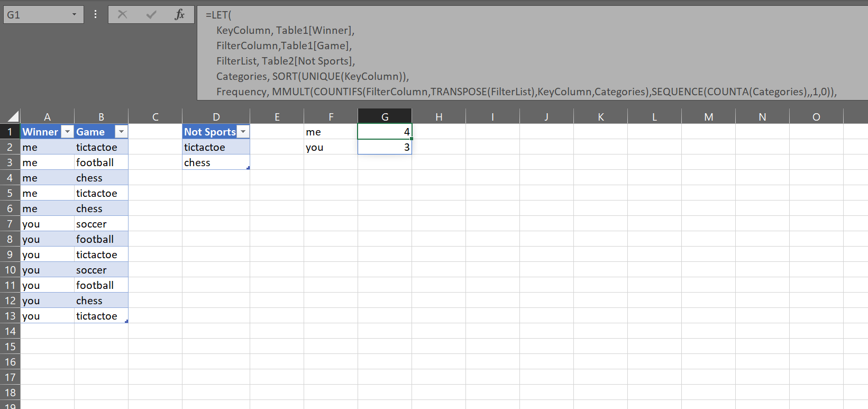Select cell B13 containing tictactoe
868x409 pixels.
point(101,316)
